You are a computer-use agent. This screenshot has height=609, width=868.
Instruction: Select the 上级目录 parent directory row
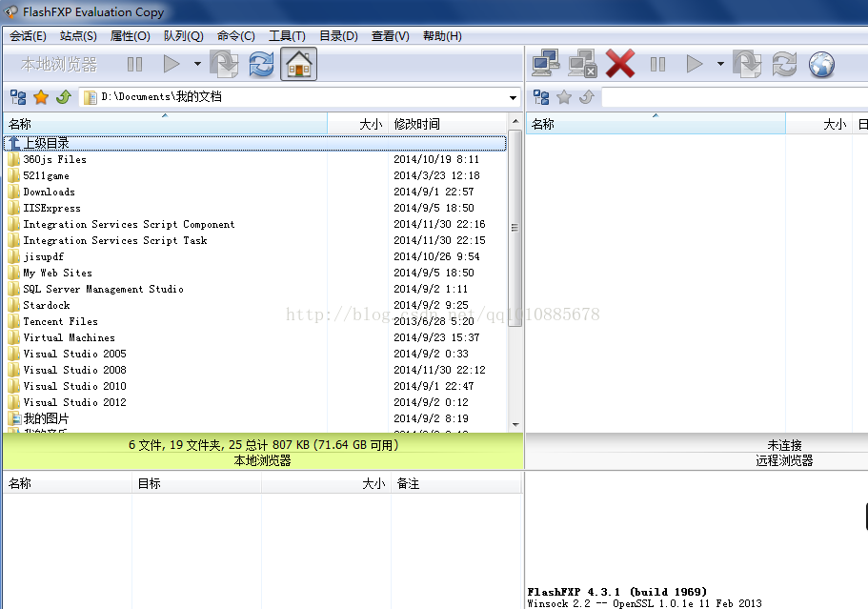[255, 143]
